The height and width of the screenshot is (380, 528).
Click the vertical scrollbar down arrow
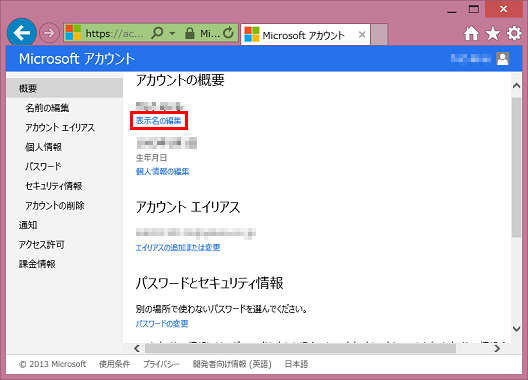point(516,328)
